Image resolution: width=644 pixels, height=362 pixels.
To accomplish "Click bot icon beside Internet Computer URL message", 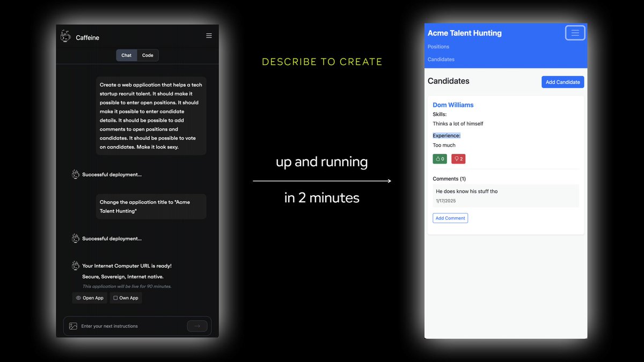I will click(x=76, y=265).
